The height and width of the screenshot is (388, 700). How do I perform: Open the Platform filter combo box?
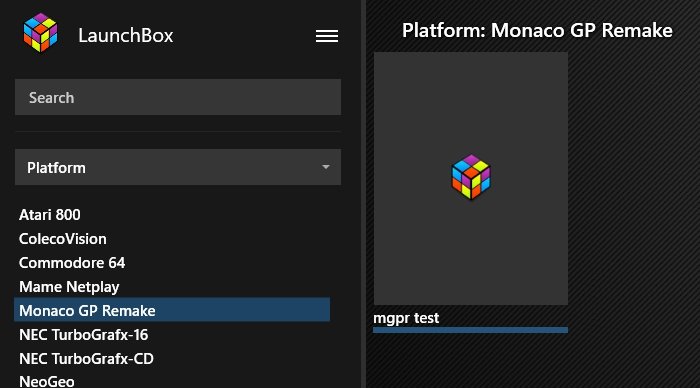click(178, 167)
